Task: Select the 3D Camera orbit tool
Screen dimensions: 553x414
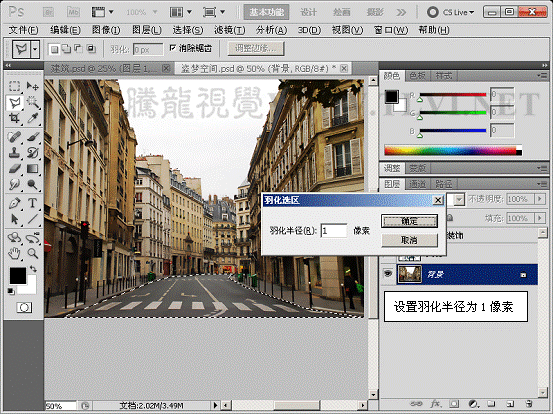Action: click(32, 238)
